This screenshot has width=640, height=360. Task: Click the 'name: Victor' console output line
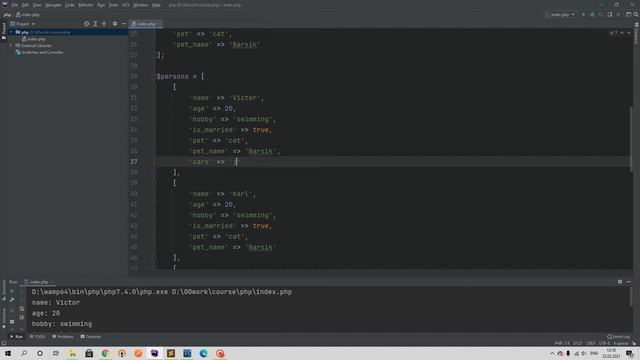click(56, 302)
